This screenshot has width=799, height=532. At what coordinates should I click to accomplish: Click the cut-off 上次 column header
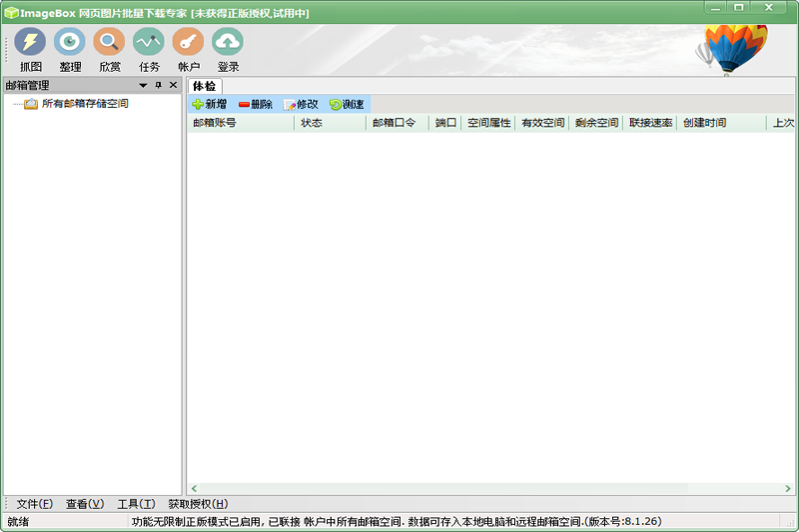coord(782,123)
